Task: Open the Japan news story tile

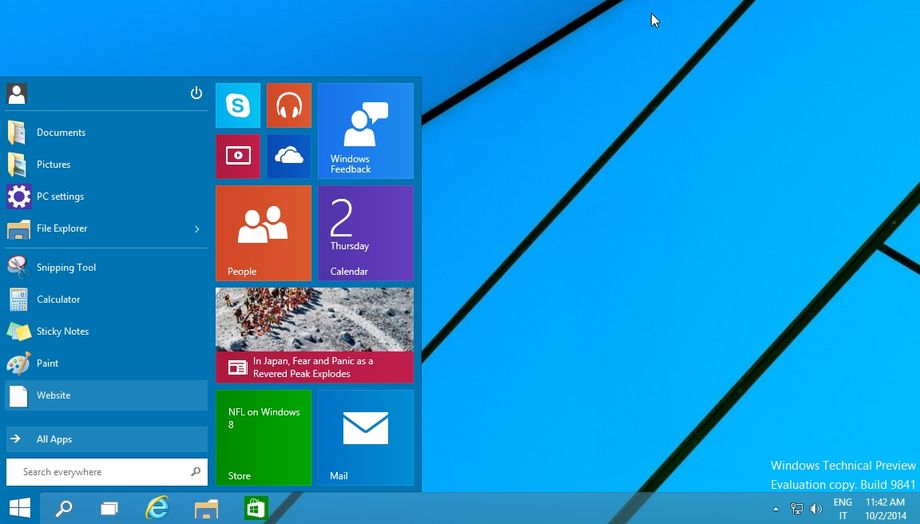Action: point(314,335)
